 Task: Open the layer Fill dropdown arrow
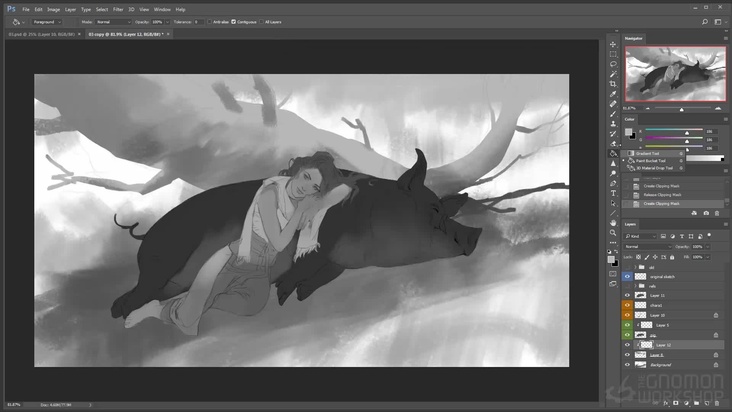[708, 257]
